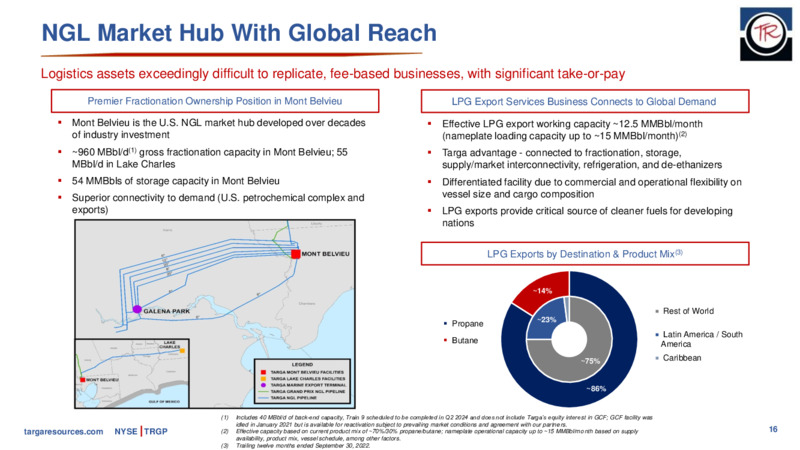Click the 'LPG exports provide critical source' bullet
Viewport: 800px width, 450px height.
(587, 217)
